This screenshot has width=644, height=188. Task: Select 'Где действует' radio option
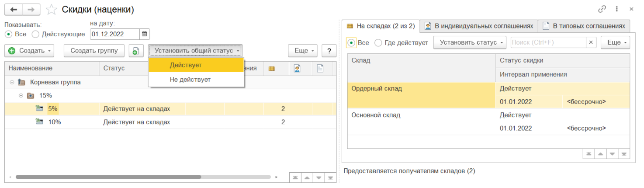click(x=378, y=42)
